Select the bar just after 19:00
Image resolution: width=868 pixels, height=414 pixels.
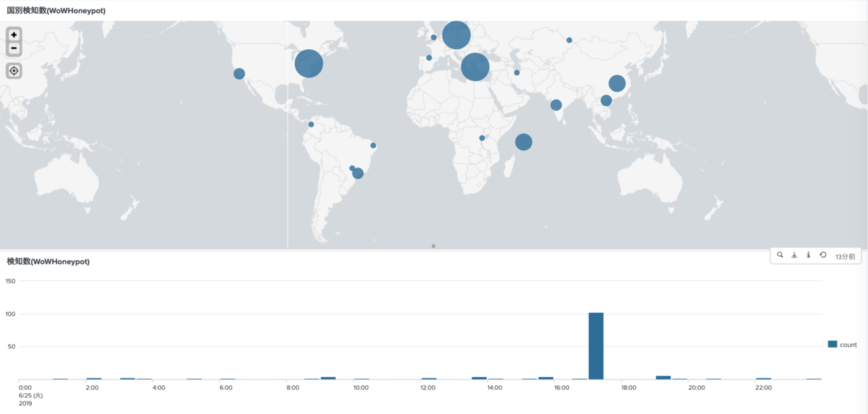663,377
